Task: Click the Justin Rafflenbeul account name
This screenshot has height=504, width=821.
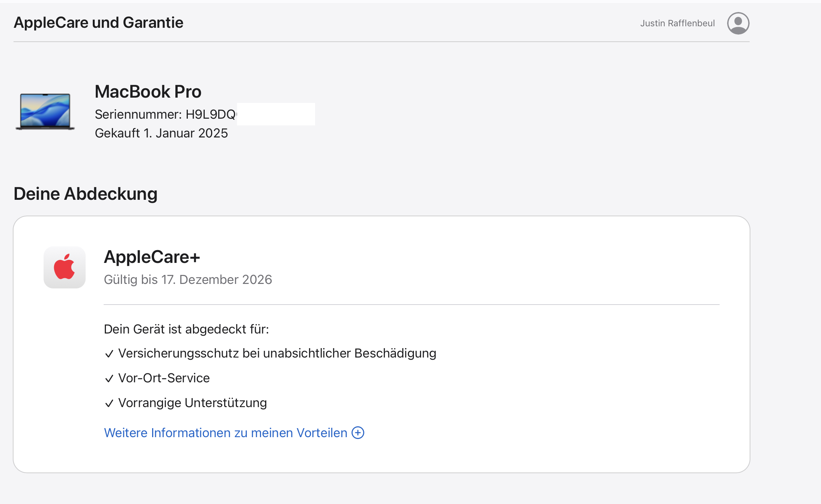Action: click(x=677, y=23)
